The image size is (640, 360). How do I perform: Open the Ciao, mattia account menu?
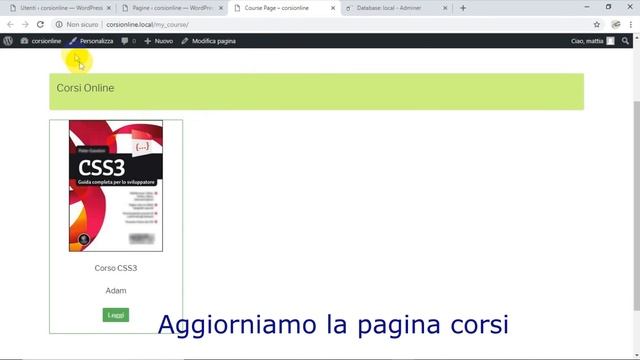592,41
